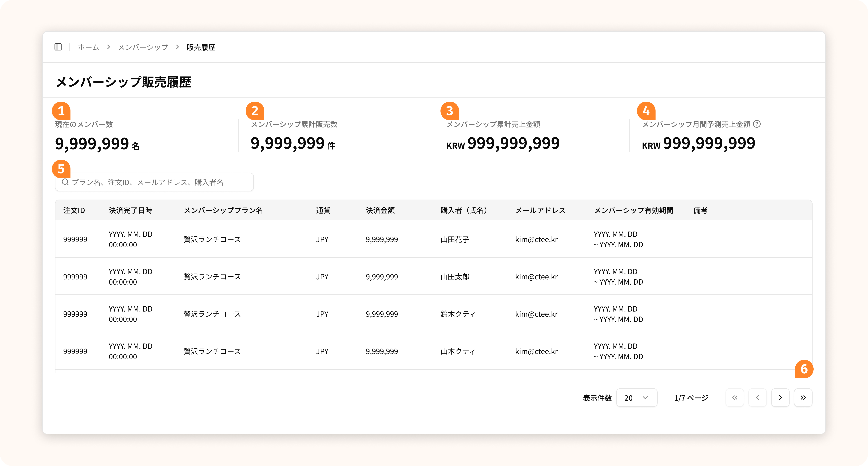Click the メンバーシップ有効期間 column header

coord(633,210)
